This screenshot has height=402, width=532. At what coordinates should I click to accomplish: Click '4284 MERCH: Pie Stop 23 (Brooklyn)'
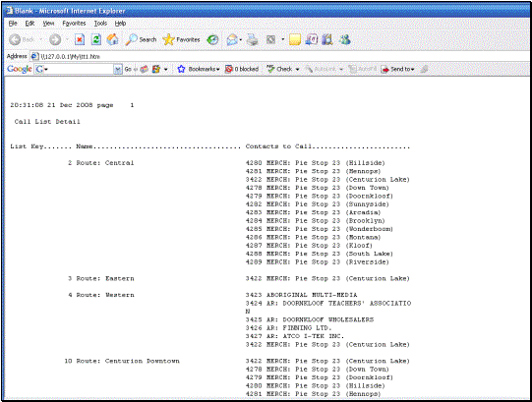coord(316,220)
